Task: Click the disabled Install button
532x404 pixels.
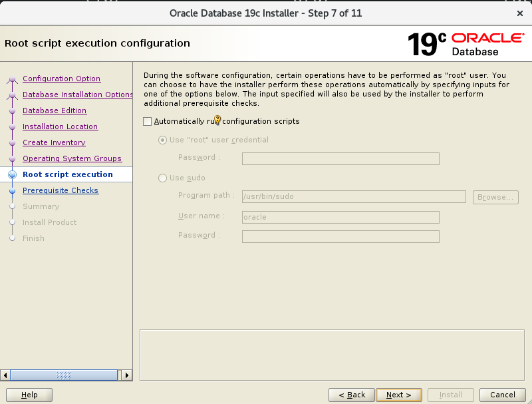Action: tap(451, 395)
